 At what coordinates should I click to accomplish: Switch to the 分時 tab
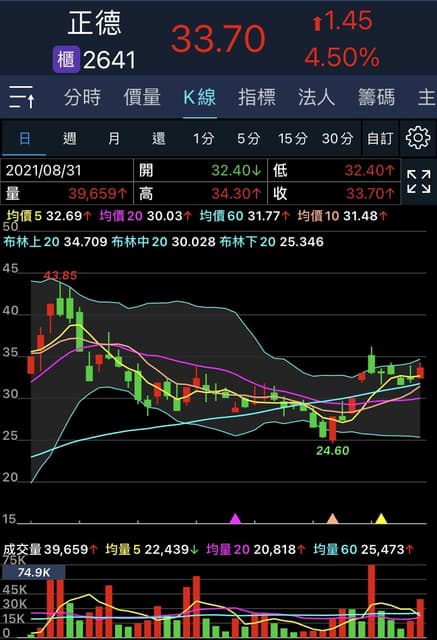pyautogui.click(x=82, y=98)
